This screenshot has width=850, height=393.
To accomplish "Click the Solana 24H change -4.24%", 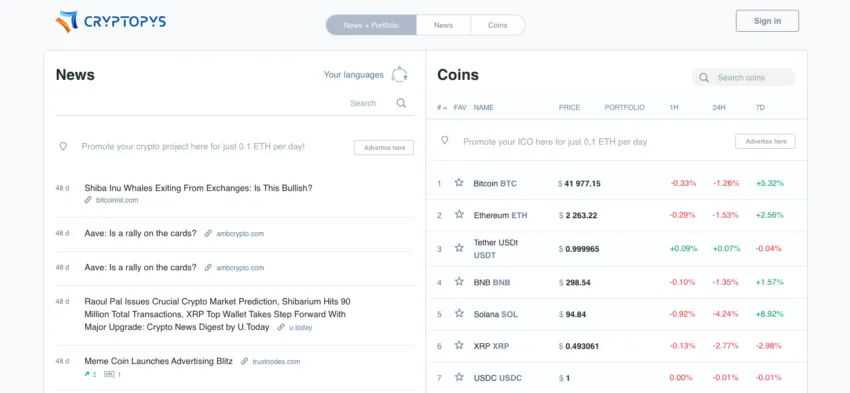I will tap(726, 314).
